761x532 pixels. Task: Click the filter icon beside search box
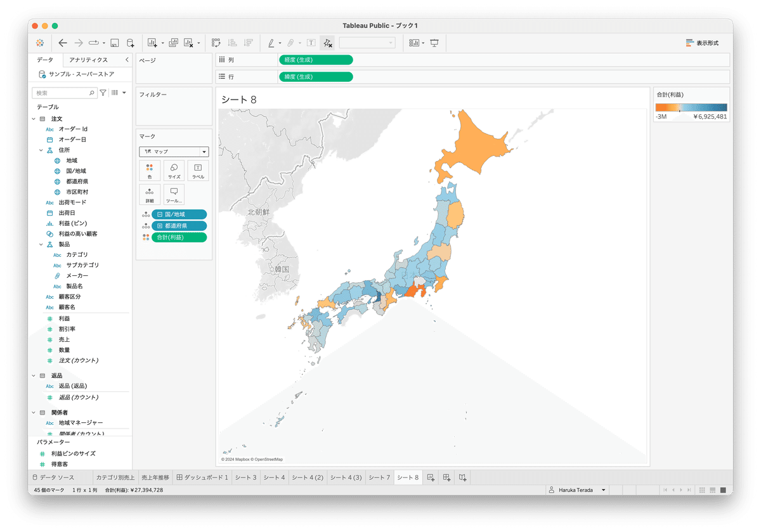[103, 93]
